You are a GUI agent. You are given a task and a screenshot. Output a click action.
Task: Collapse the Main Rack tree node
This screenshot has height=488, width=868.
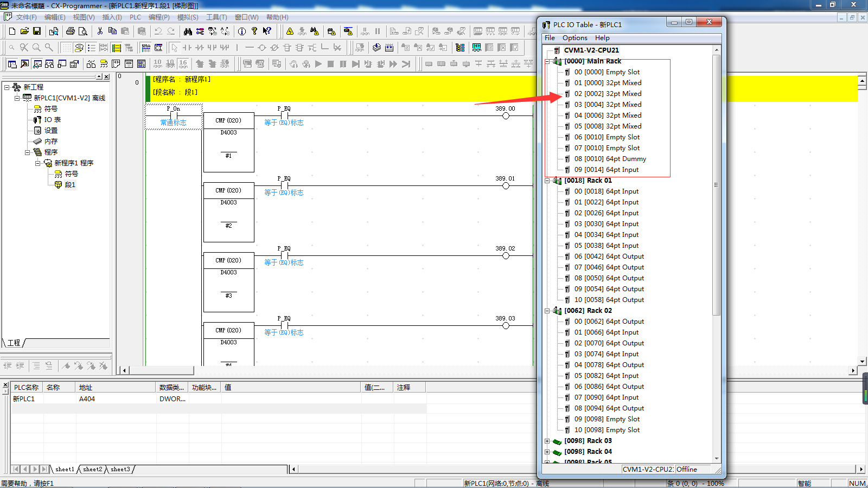(x=547, y=61)
